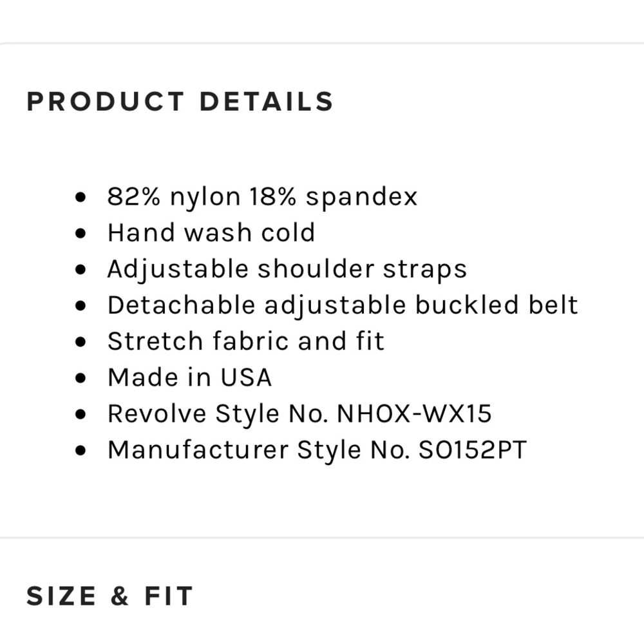Click the word belt in the list
The width and height of the screenshot is (644, 644).
tap(553, 305)
